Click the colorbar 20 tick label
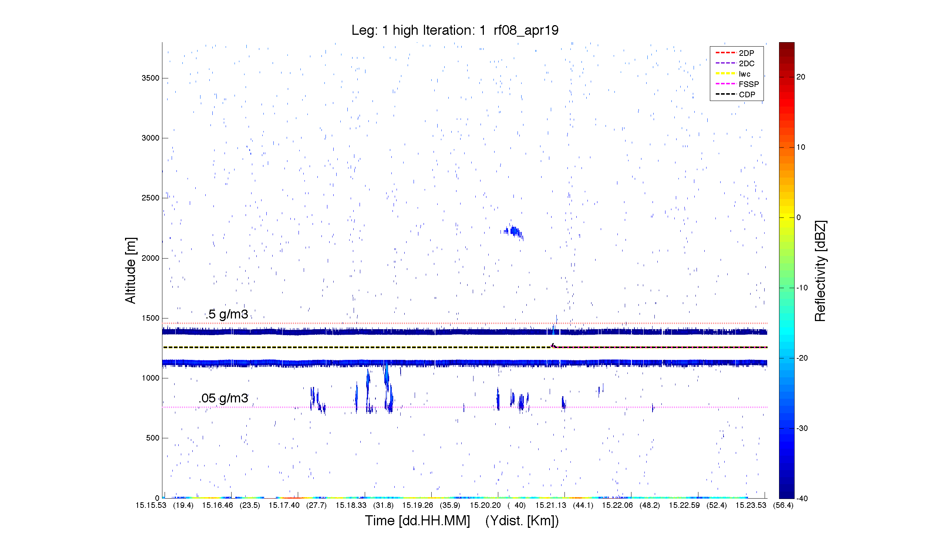This screenshot has height=560, width=937. 801,77
